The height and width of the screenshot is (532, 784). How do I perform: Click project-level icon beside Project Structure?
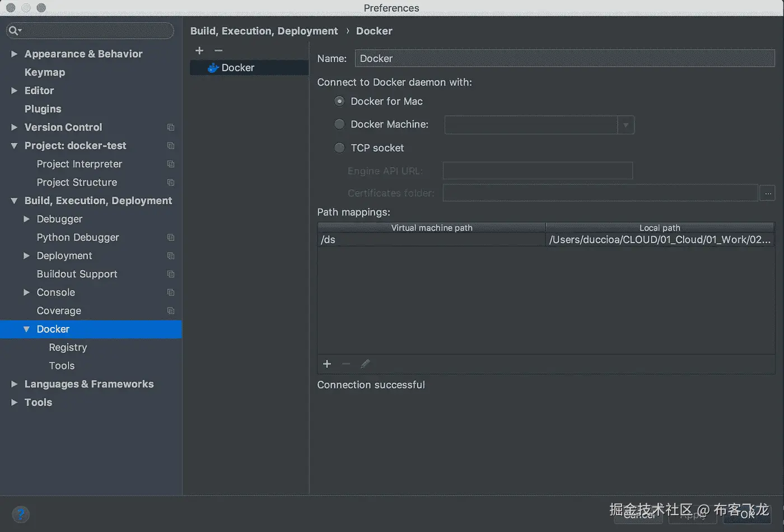[171, 183]
